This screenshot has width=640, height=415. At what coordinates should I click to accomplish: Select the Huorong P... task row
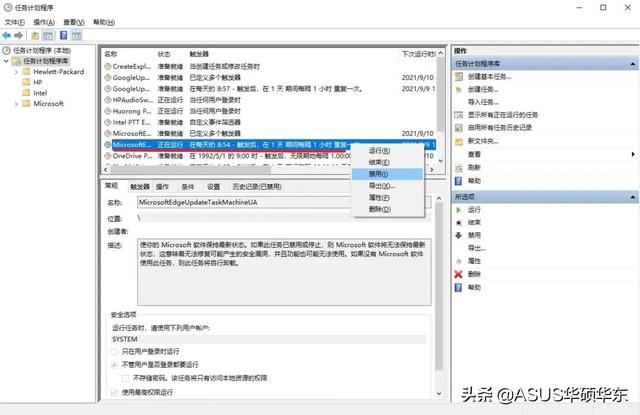[x=269, y=111]
